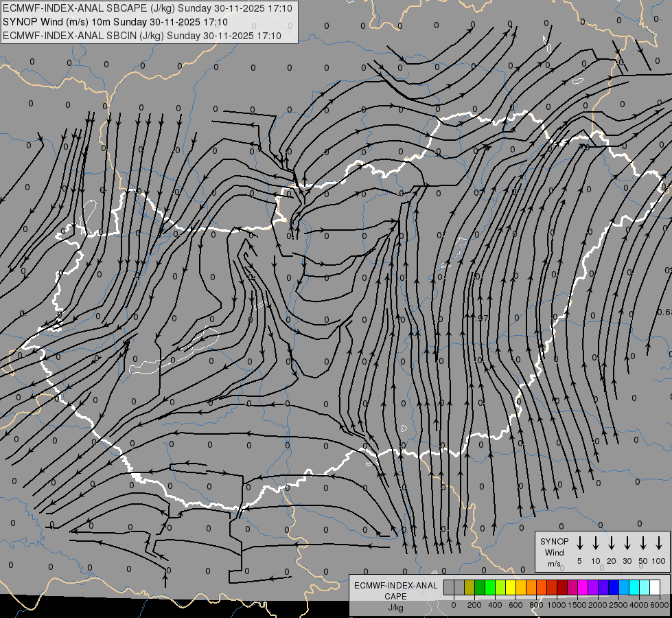The height and width of the screenshot is (618, 672).
Task: Click the CAPE scale label 1000
Action: tap(557, 605)
